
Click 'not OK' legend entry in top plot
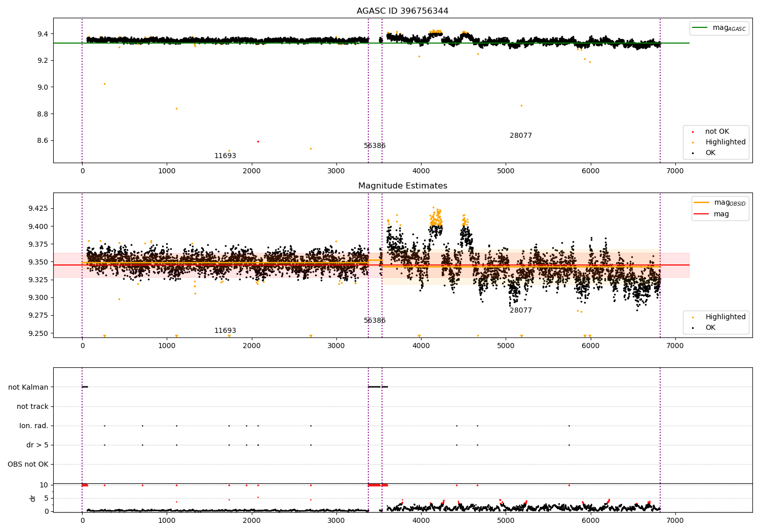(x=717, y=132)
